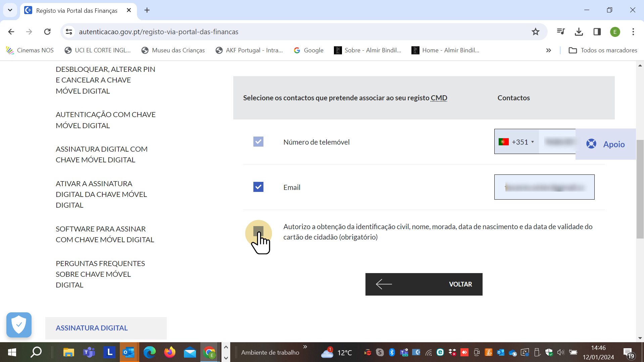Open the Google bookmark
This screenshot has width=644, height=362.
tap(308, 50)
